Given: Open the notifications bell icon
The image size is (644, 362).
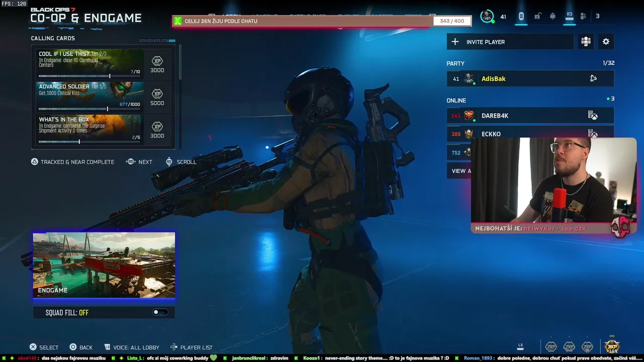Looking at the screenshot, I should [553, 16].
